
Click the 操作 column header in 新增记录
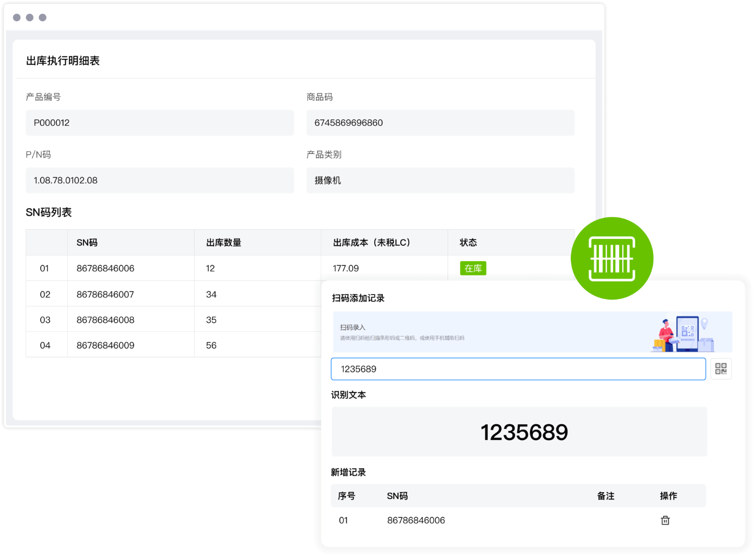668,496
